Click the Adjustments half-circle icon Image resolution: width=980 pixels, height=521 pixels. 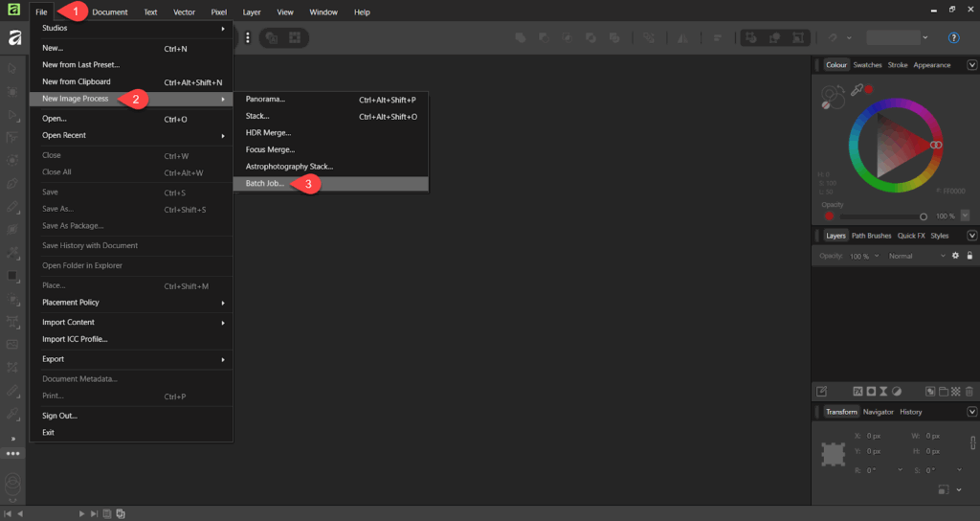897,392
